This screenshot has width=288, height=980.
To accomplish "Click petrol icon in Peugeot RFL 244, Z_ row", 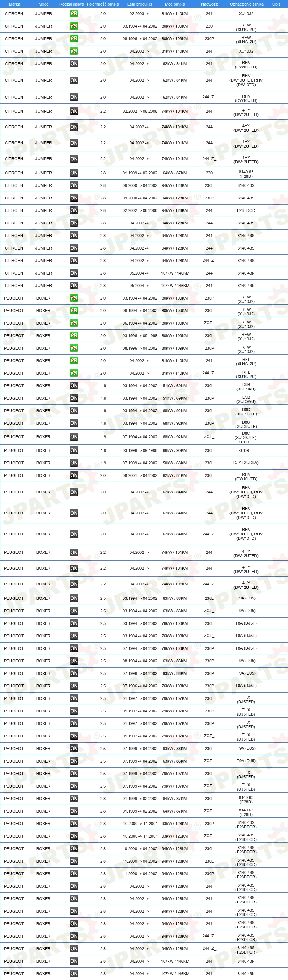I will (x=74, y=373).
